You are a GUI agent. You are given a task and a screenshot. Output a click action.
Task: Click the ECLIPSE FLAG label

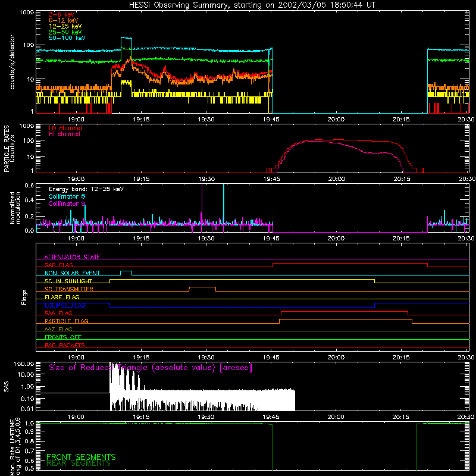[x=65, y=305]
